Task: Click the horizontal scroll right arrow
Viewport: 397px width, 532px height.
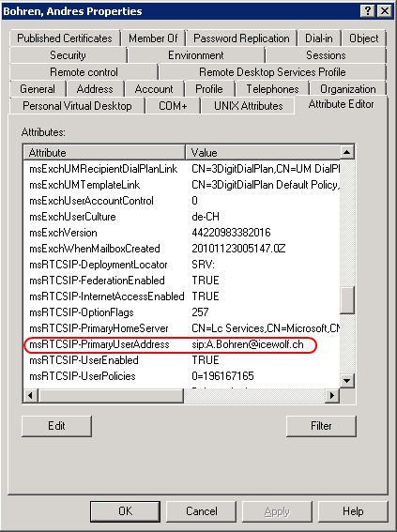Action: 332,395
